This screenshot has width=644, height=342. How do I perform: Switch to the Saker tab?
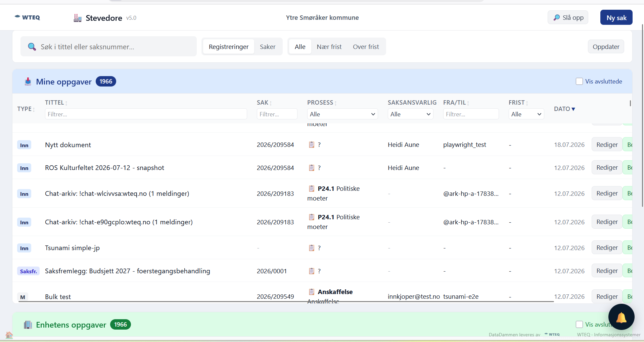(x=268, y=47)
